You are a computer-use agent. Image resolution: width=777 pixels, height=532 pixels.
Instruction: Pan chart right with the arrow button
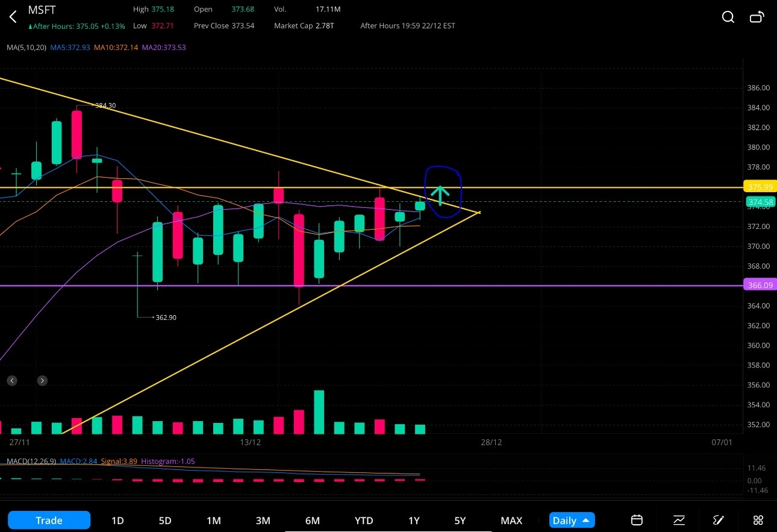click(42, 381)
